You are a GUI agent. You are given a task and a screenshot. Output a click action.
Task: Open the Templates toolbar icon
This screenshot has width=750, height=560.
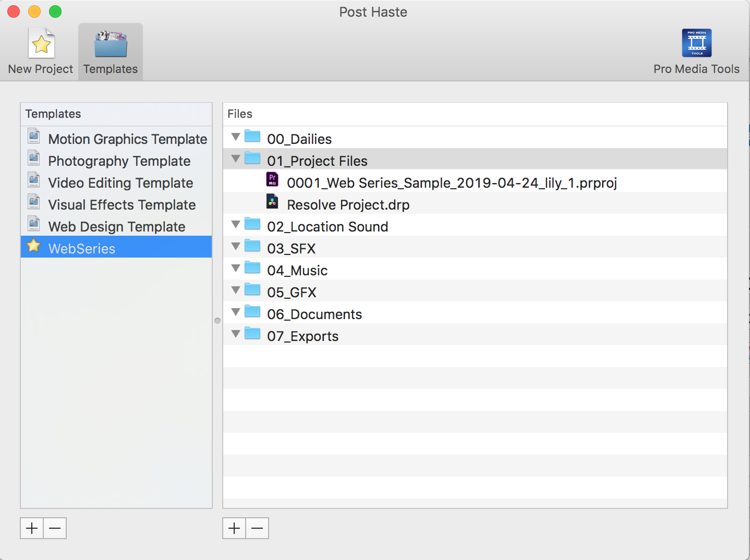[x=111, y=44]
